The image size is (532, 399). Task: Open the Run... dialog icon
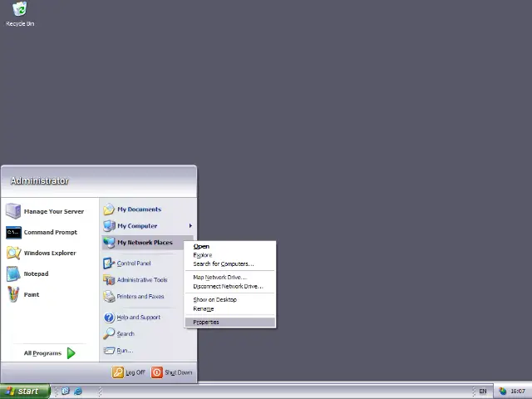pos(109,351)
